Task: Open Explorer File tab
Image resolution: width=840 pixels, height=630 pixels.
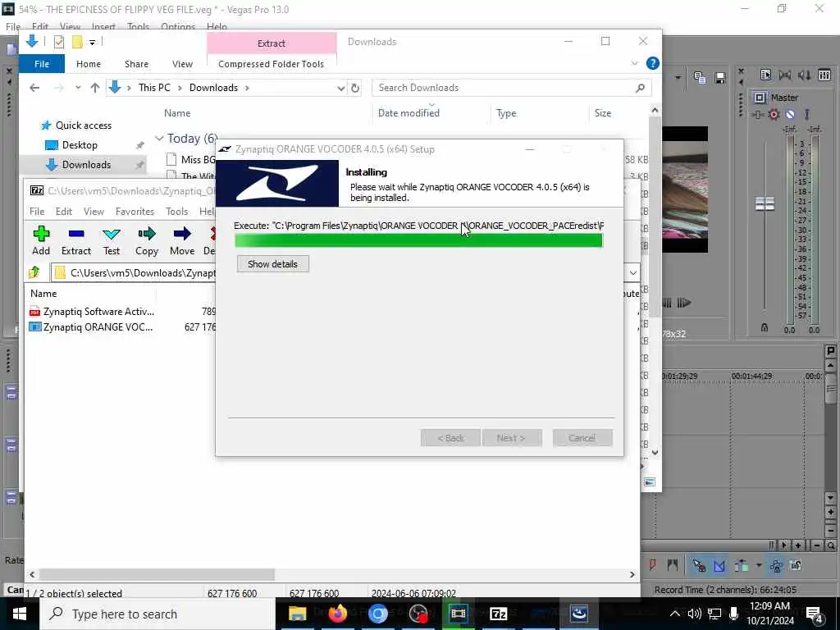Action: (42, 64)
